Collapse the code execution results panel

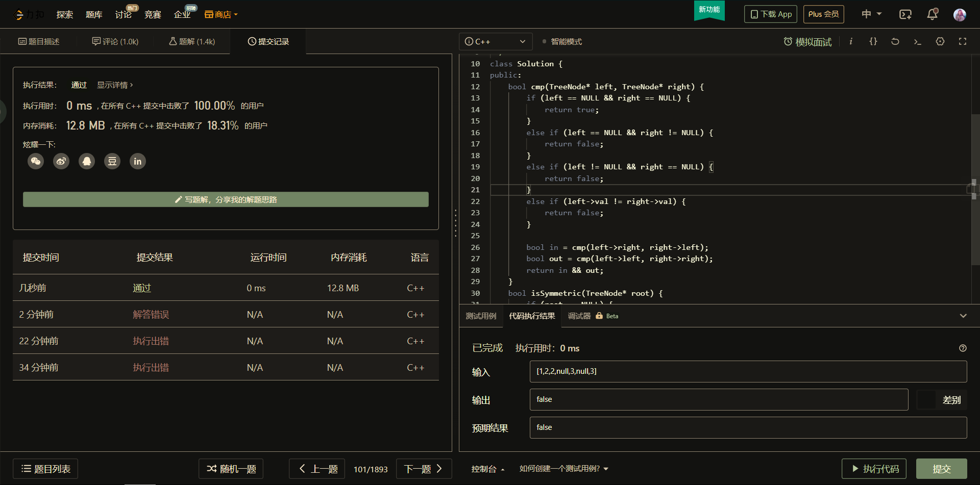[963, 316]
